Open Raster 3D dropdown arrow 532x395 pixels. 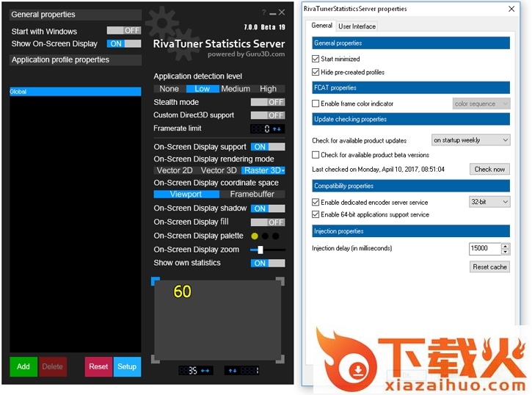coord(283,170)
